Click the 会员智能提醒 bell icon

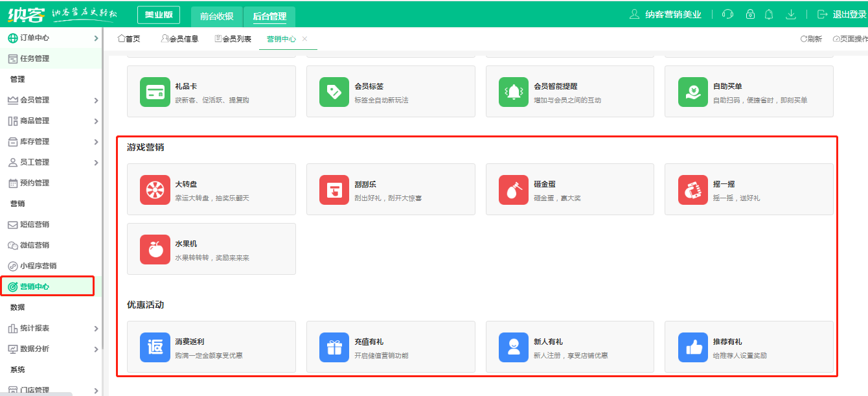514,92
